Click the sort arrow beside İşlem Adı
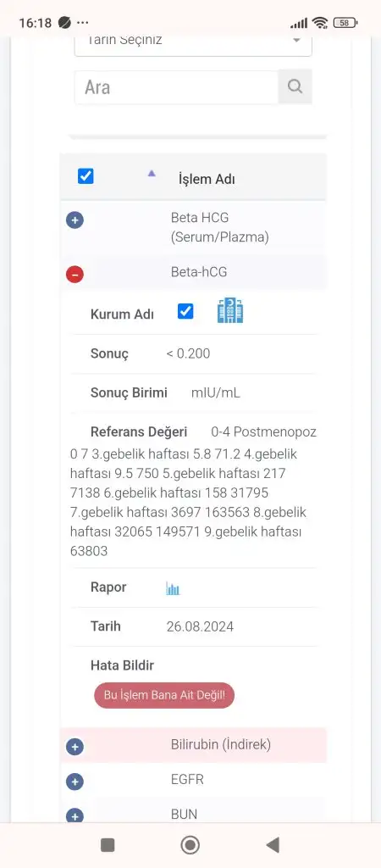 (152, 173)
